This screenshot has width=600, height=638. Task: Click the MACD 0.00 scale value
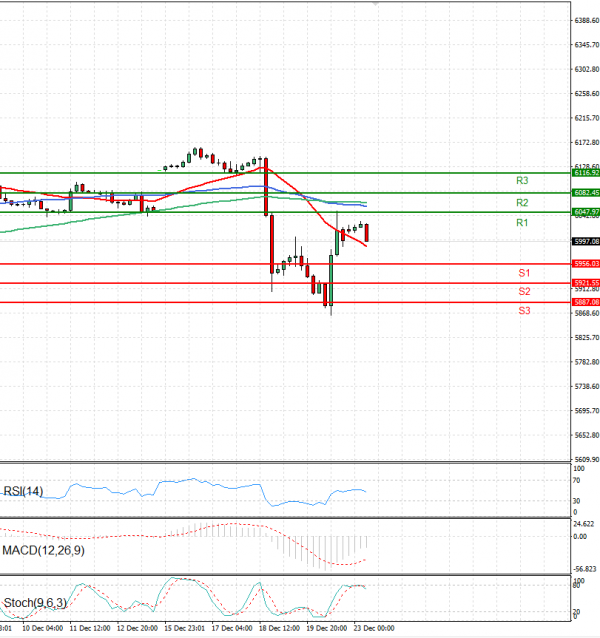coord(580,537)
